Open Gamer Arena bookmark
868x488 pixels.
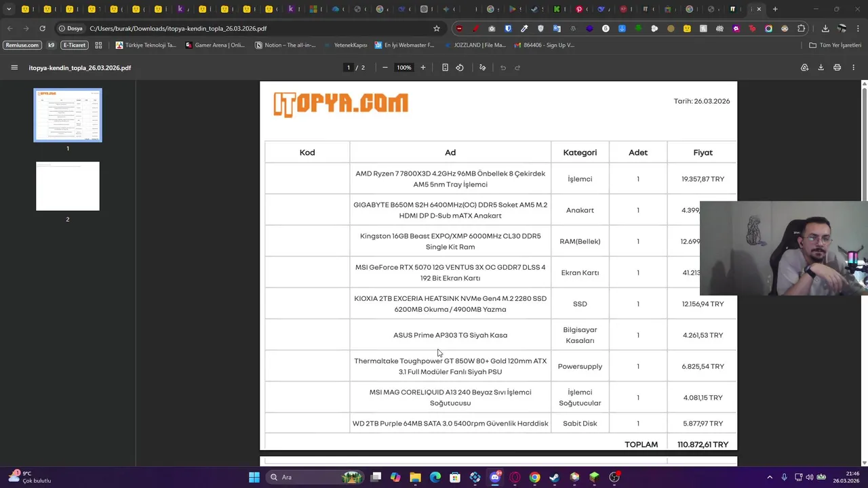(x=215, y=45)
